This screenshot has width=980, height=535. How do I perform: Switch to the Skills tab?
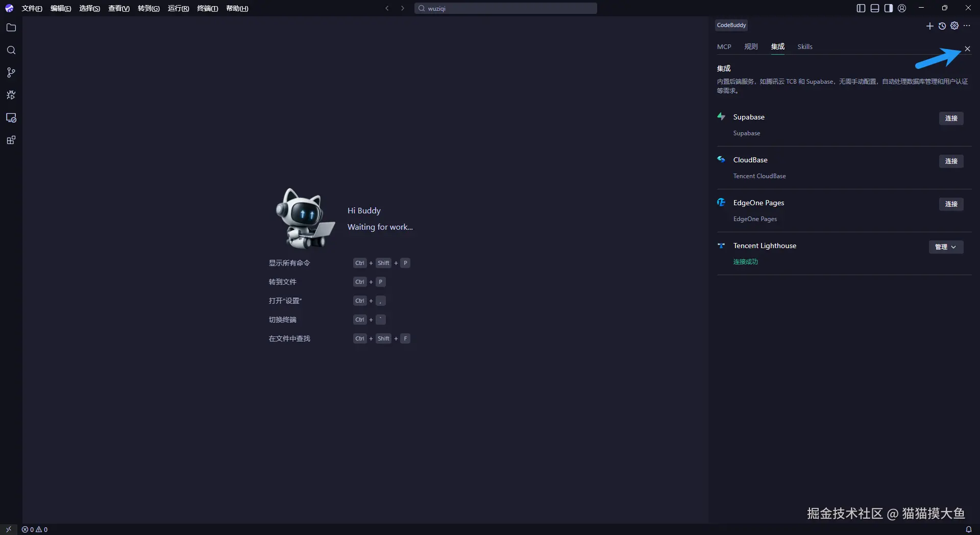click(805, 46)
